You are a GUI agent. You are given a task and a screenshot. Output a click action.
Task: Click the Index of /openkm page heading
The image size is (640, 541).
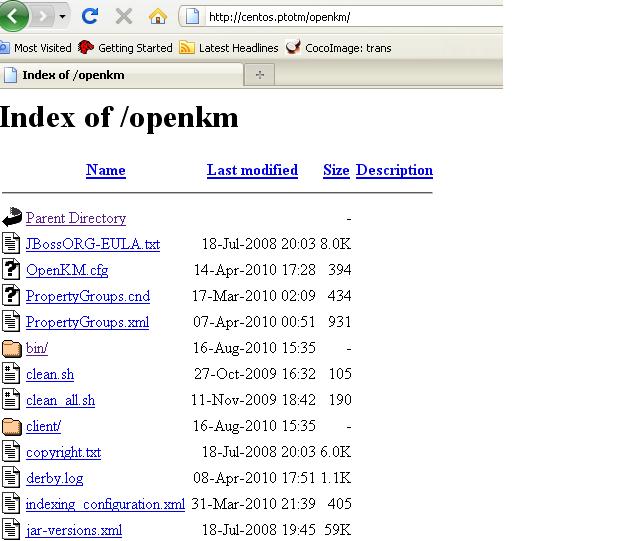119,118
